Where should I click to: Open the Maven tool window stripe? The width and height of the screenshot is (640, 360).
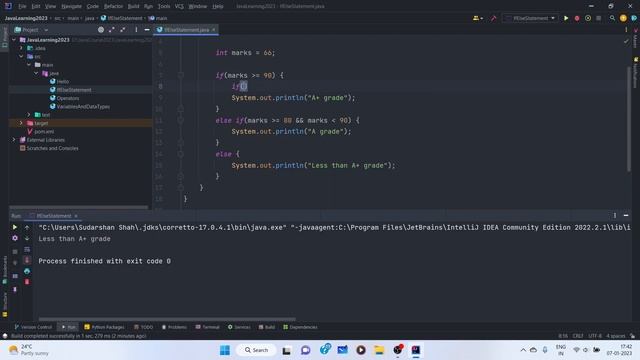pos(636,39)
